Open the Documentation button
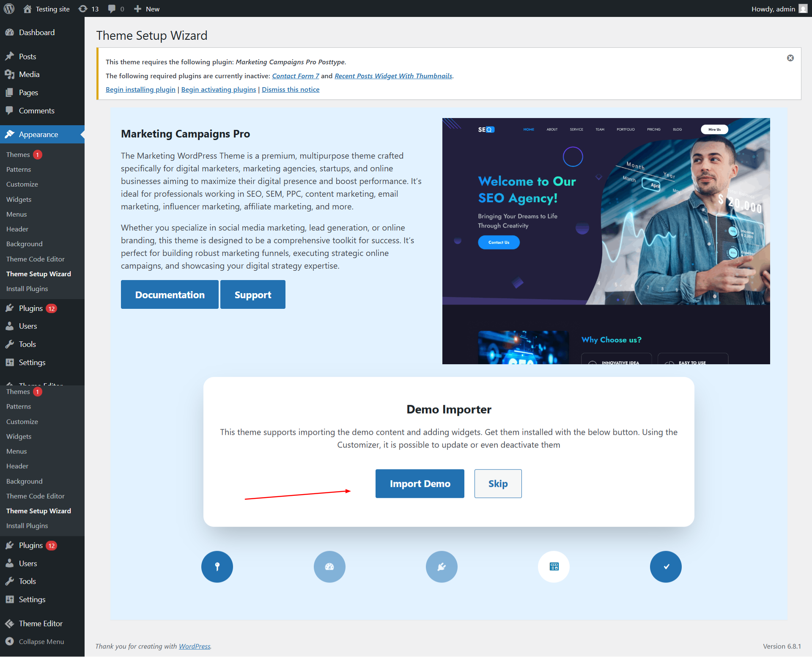Screen dimensions: 812x657 170,294
